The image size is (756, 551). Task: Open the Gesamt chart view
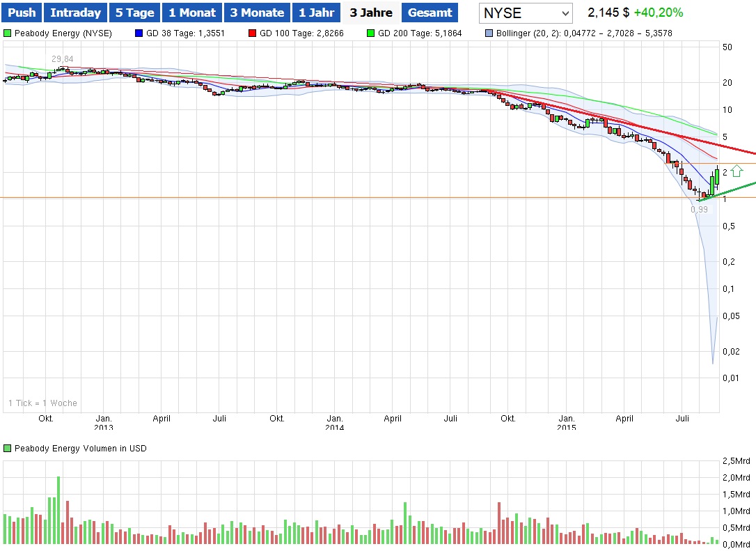pyautogui.click(x=430, y=12)
